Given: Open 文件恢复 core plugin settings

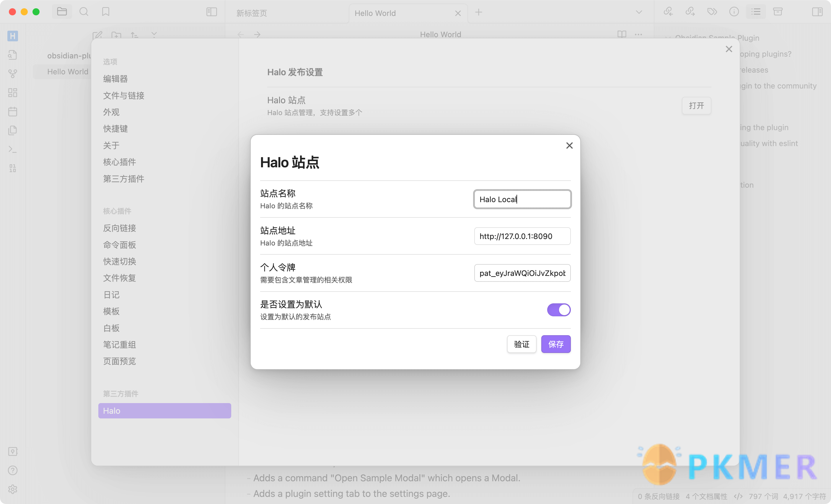Looking at the screenshot, I should click(x=119, y=278).
